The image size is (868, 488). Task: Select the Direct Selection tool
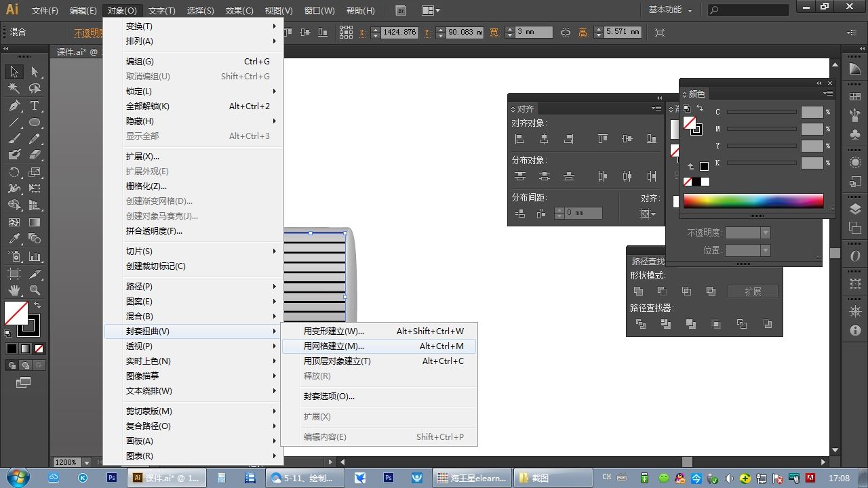[35, 72]
